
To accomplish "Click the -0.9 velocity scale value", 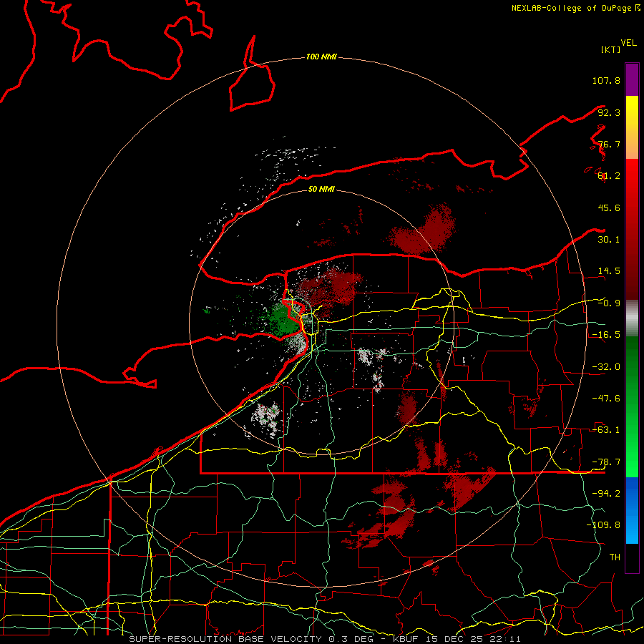I will (x=609, y=303).
